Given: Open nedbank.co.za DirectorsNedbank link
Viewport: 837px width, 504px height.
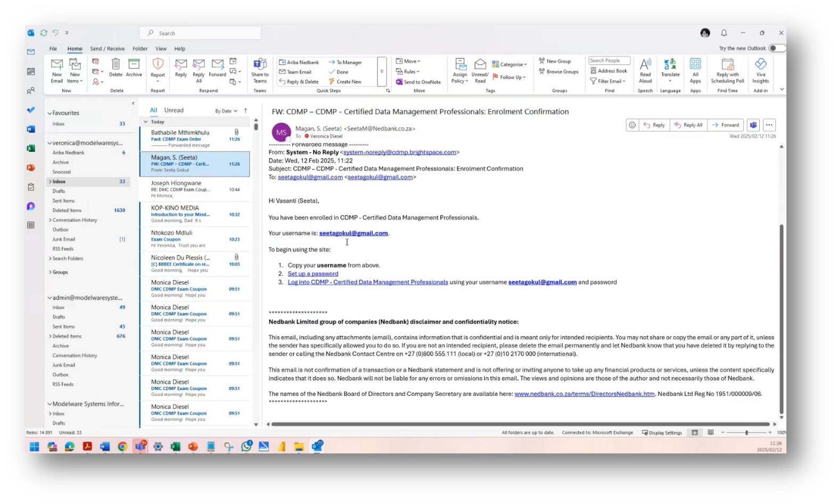Looking at the screenshot, I should [x=584, y=394].
